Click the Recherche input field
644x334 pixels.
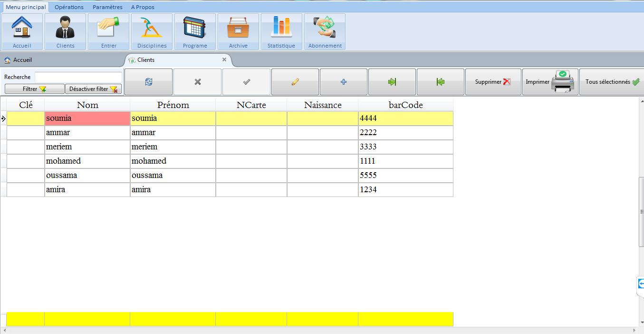[78, 77]
